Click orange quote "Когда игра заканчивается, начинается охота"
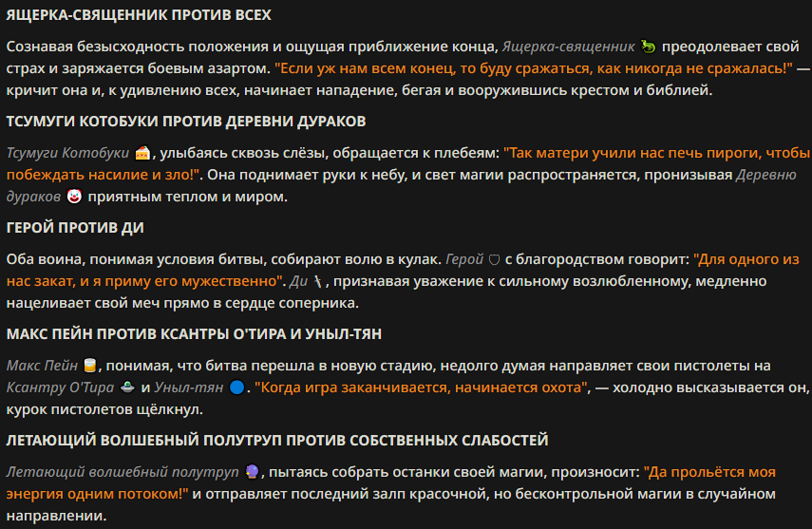Screen dimensions: 812x529 pos(422,387)
